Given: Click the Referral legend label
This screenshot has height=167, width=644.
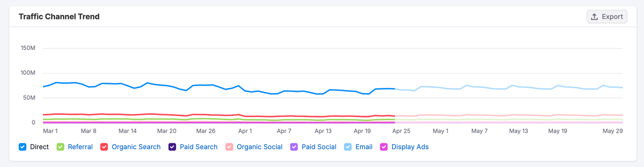Looking at the screenshot, I should (80, 147).
